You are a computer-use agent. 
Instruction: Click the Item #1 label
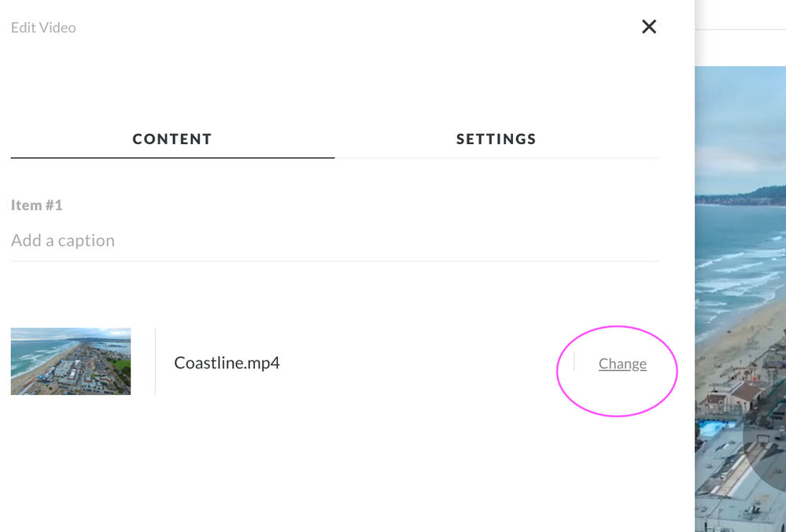(x=37, y=205)
